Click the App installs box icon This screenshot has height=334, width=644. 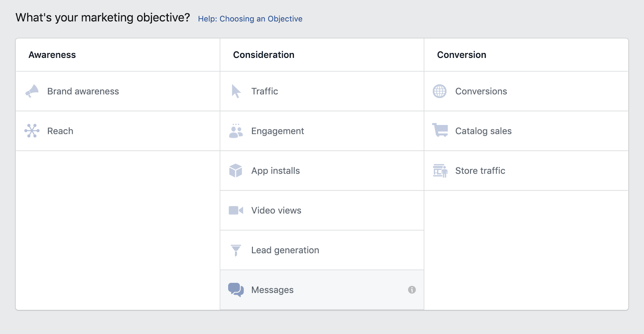pyautogui.click(x=236, y=170)
